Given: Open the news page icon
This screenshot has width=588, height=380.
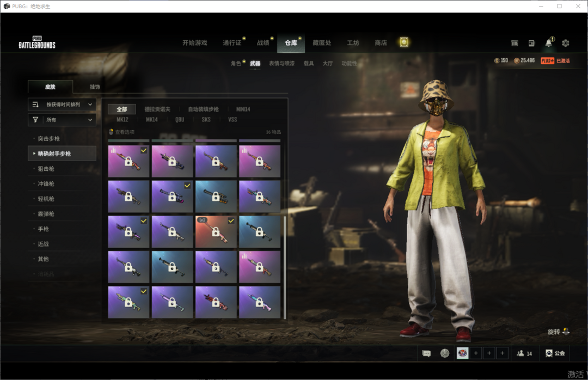Looking at the screenshot, I should [532, 43].
